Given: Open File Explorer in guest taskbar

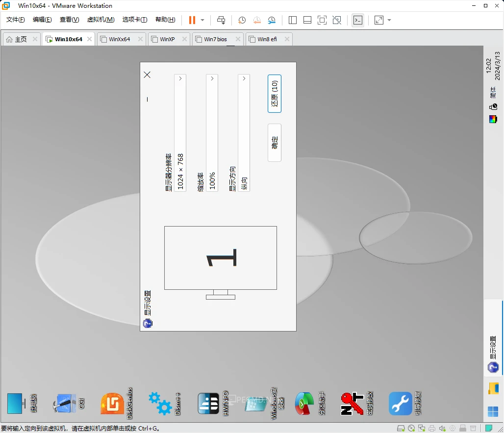Looking at the screenshot, I should tap(493, 388).
